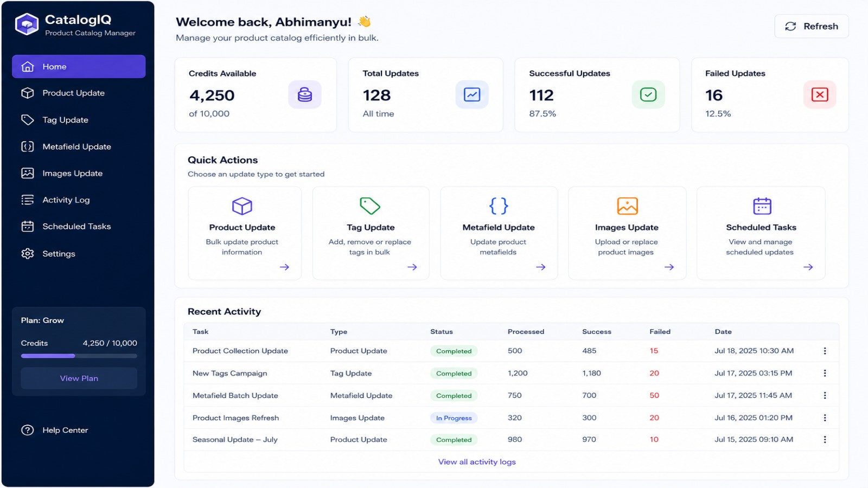Click the CatalogIQ logo icon
This screenshot has height=488, width=868.
[x=27, y=24]
